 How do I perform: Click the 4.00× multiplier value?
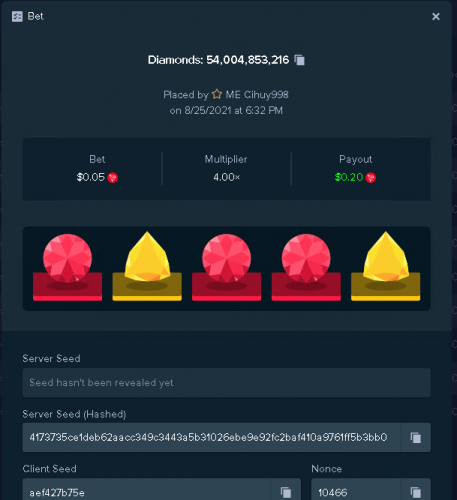click(227, 177)
